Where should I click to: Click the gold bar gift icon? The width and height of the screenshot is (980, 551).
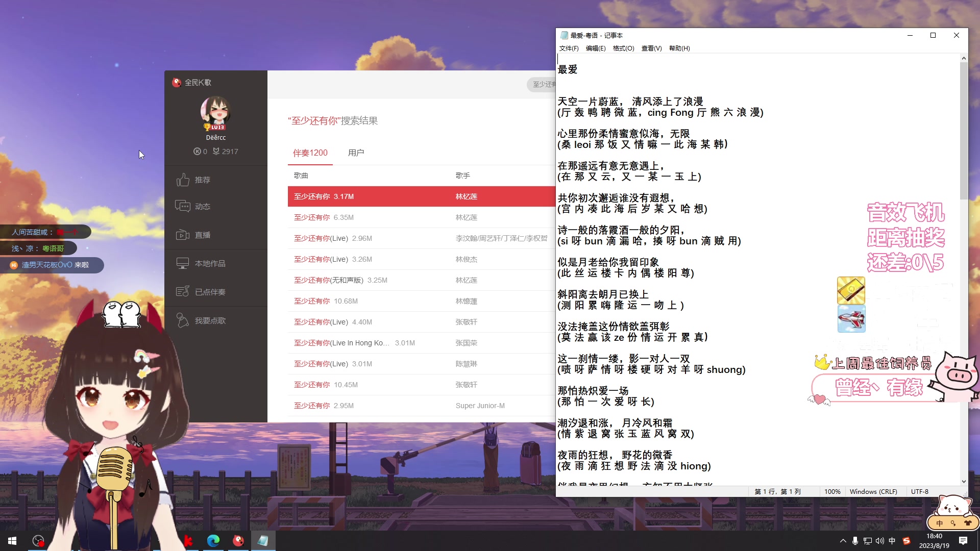click(851, 290)
